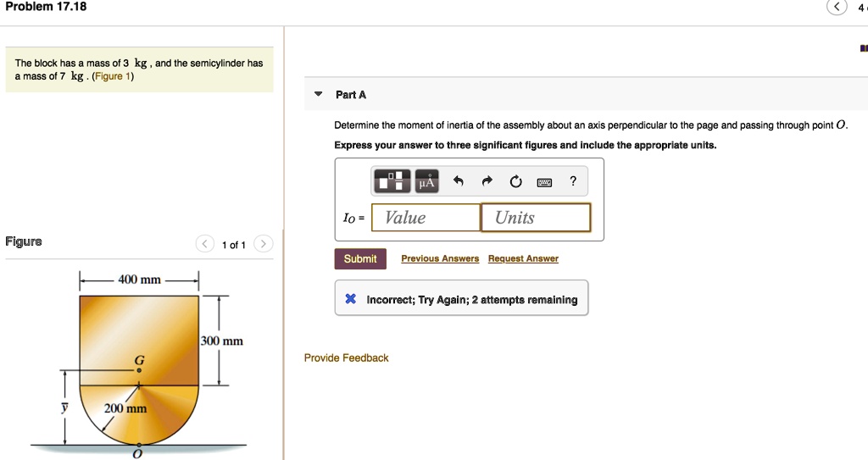
Task: Reset the answer with the circular arrow
Action: [x=515, y=181]
